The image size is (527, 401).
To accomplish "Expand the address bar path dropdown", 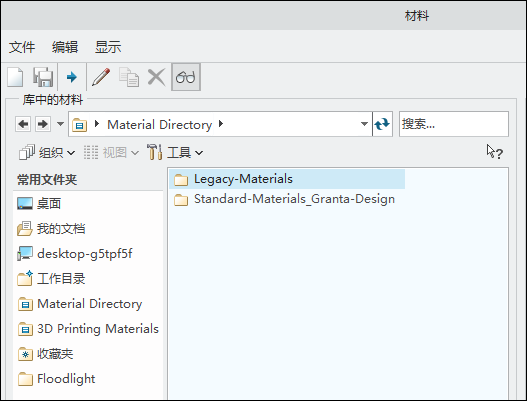I will 364,124.
